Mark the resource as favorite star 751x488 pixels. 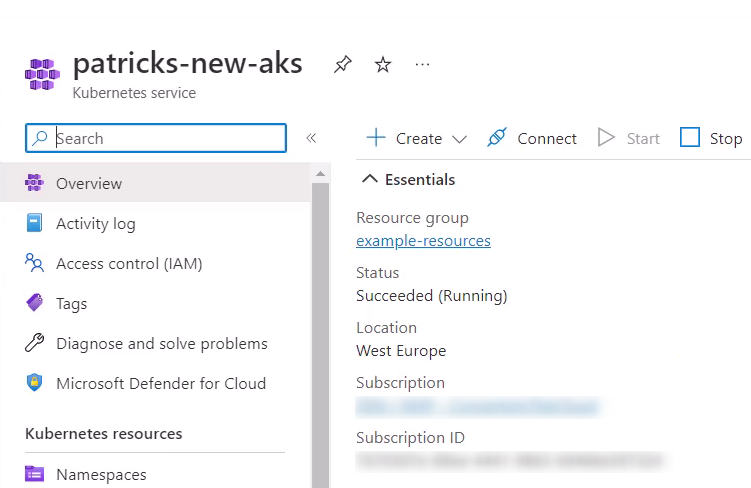[x=383, y=64]
